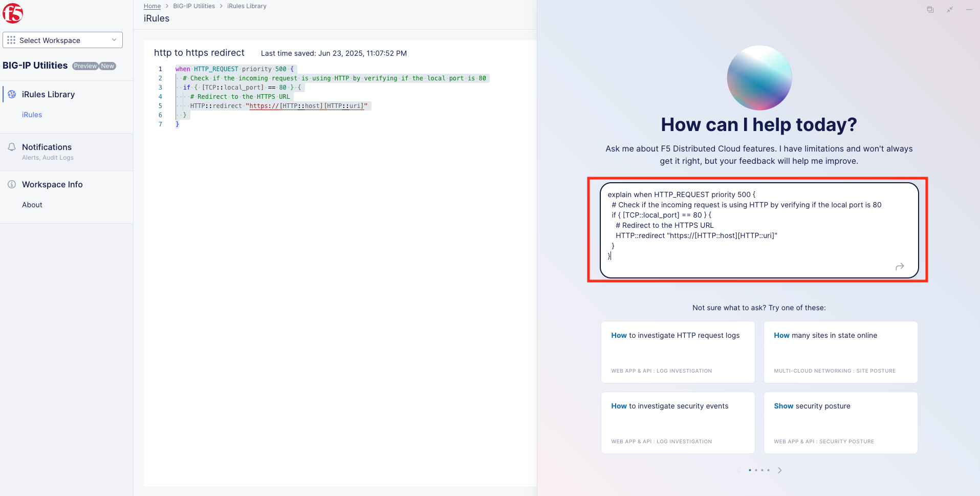This screenshot has height=496, width=980.
Task: Go to previous suggestions page arrow
Action: pyautogui.click(x=738, y=470)
